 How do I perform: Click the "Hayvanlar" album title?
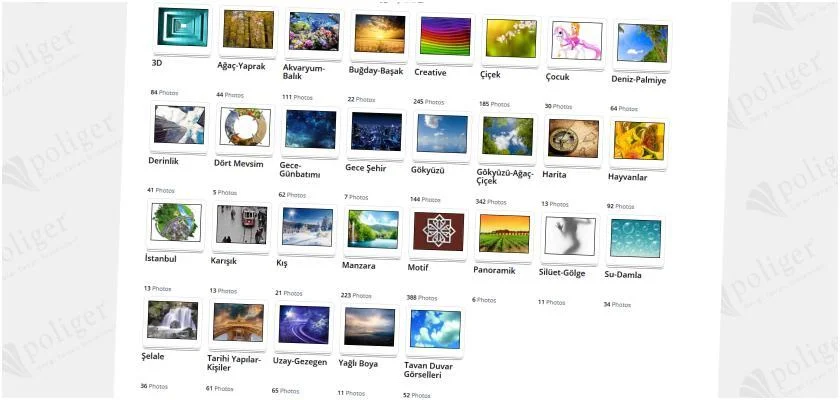627,177
